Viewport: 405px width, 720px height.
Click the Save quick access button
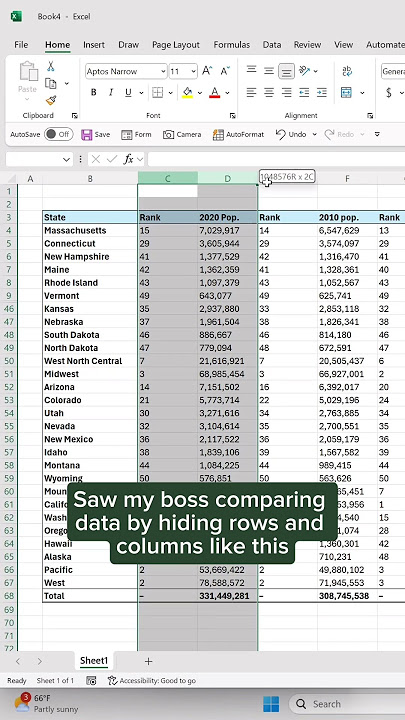(x=96, y=135)
